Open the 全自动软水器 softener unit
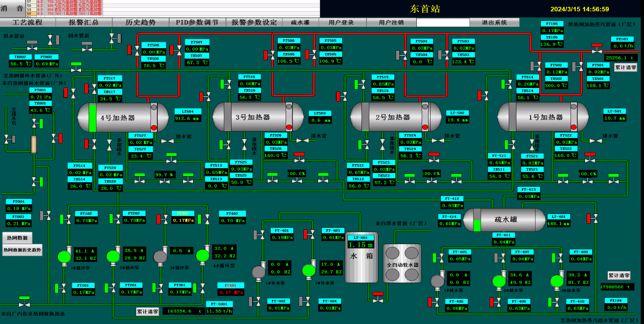Image resolution: width=644 pixels, height=324 pixels. 402,264
